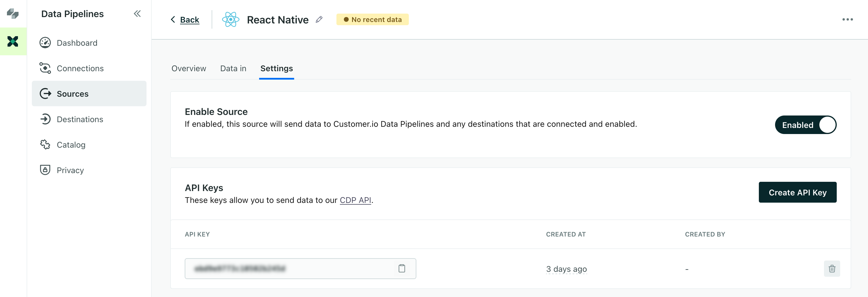This screenshot has width=868, height=297.
Task: Click the Sources arrow icon
Action: (45, 93)
